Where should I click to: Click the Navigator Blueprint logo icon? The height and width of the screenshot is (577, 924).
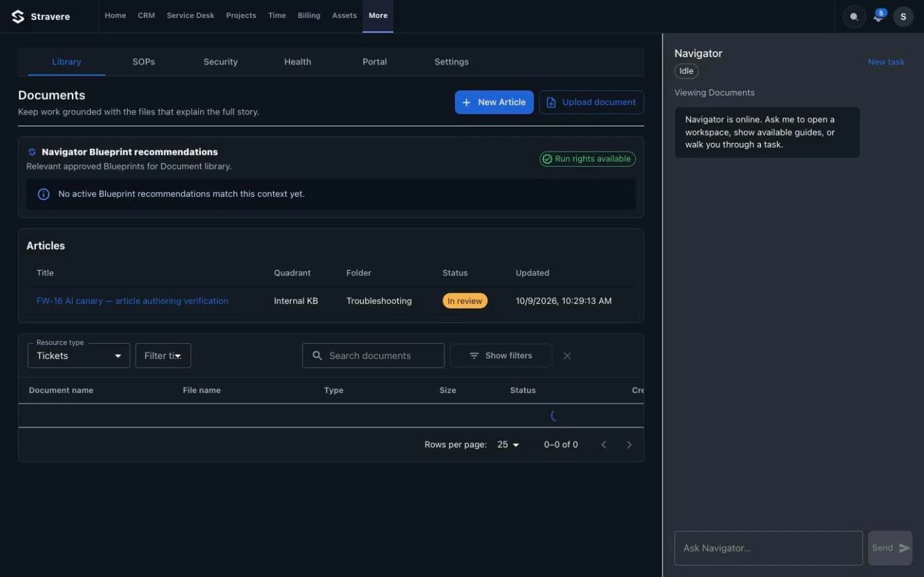pos(32,152)
